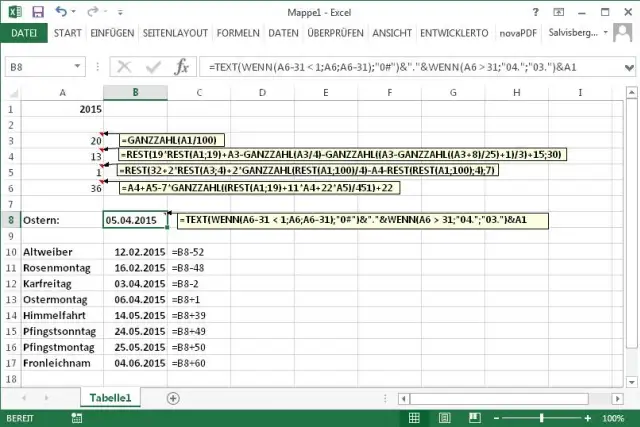Select cell B8 containing 05.04.2015
Image resolution: width=640 pixels, height=427 pixels.
pyautogui.click(x=135, y=220)
